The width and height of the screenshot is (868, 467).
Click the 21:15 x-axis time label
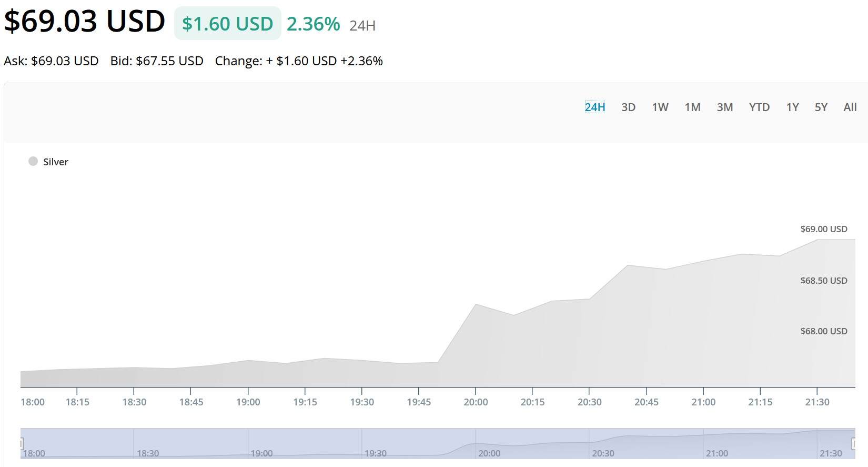(760, 402)
